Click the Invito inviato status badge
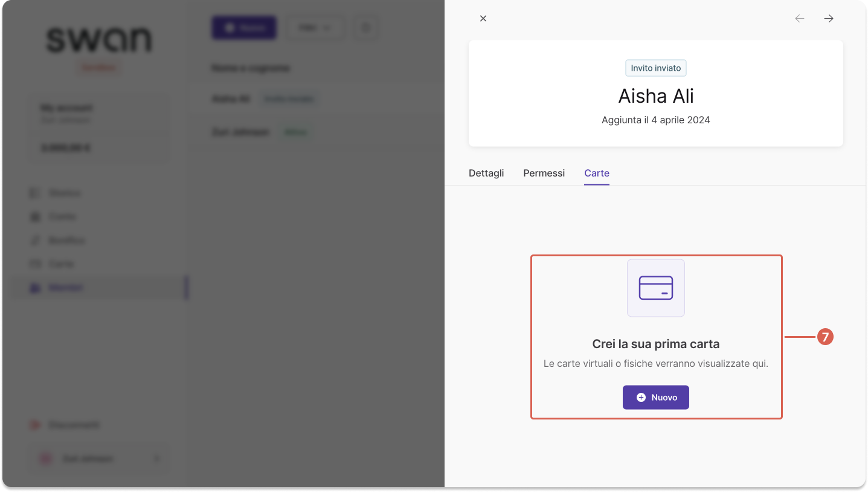Screen dimensions: 868x492 [656, 68]
